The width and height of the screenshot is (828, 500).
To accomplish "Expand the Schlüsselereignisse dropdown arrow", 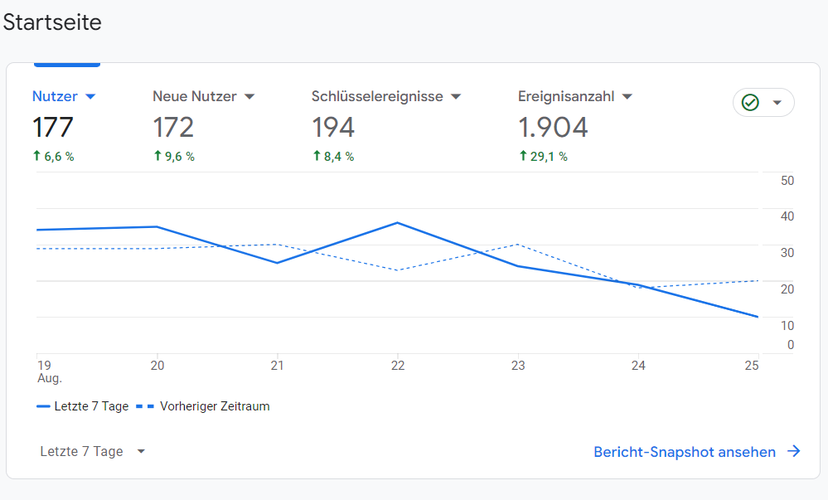I will point(456,97).
